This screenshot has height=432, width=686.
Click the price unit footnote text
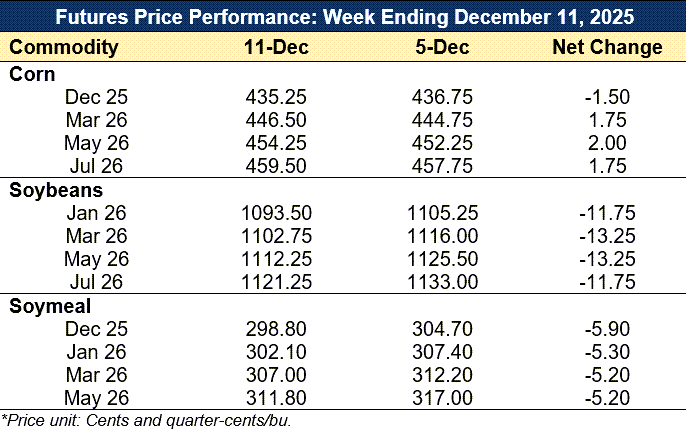click(x=146, y=419)
